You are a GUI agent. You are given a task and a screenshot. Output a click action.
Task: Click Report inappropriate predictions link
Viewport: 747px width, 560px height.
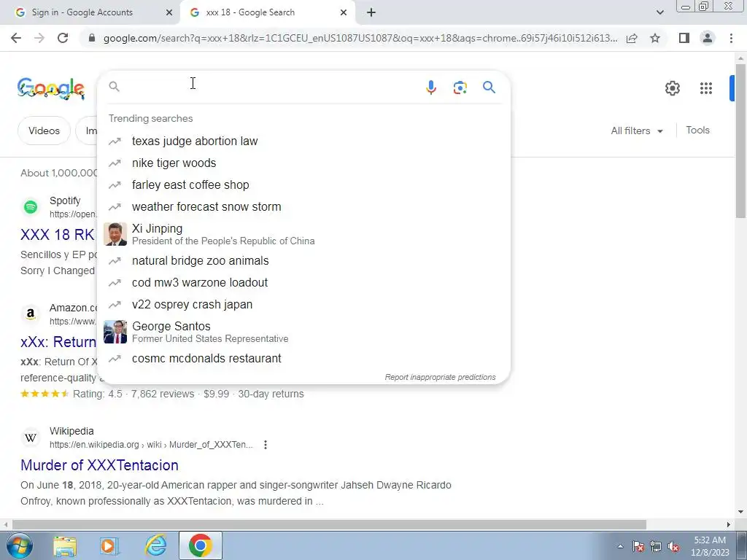pyautogui.click(x=440, y=377)
